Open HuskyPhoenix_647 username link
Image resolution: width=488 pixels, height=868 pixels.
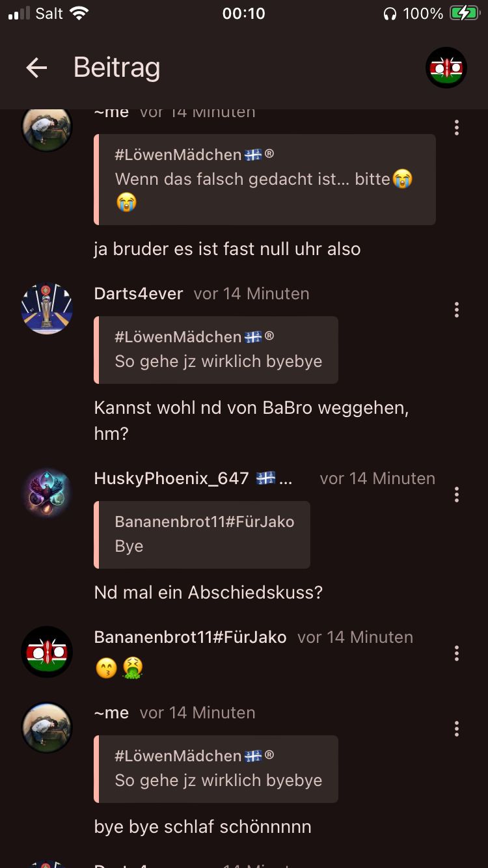[x=172, y=478]
